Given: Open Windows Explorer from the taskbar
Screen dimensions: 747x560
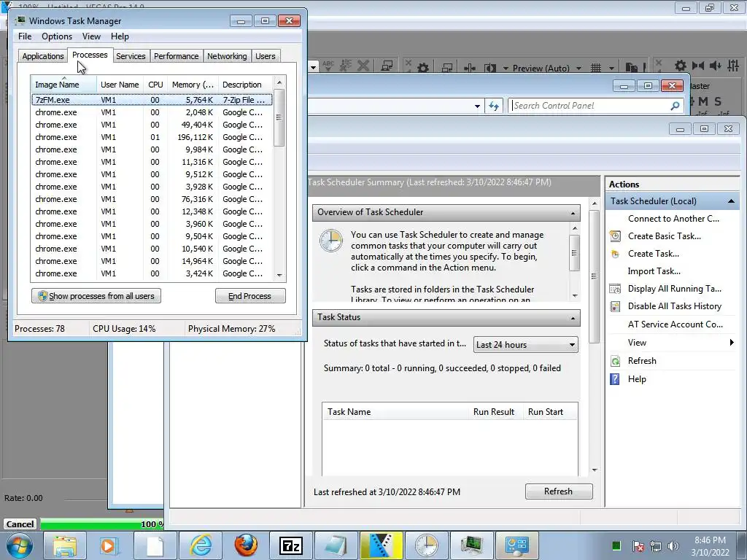Looking at the screenshot, I should click(x=64, y=545).
